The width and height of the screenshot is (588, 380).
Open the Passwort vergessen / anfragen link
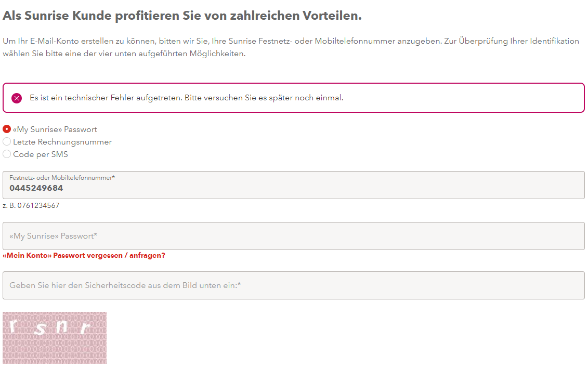tap(84, 256)
